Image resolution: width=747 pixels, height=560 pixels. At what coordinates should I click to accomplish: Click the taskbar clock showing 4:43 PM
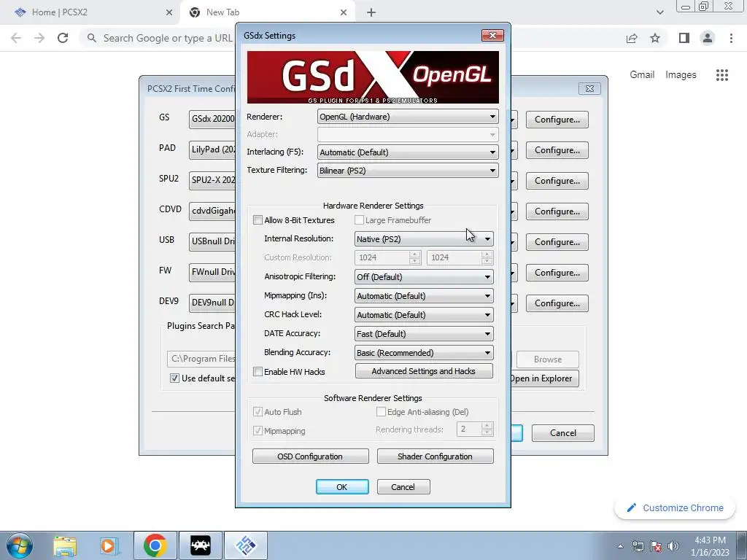point(710,546)
